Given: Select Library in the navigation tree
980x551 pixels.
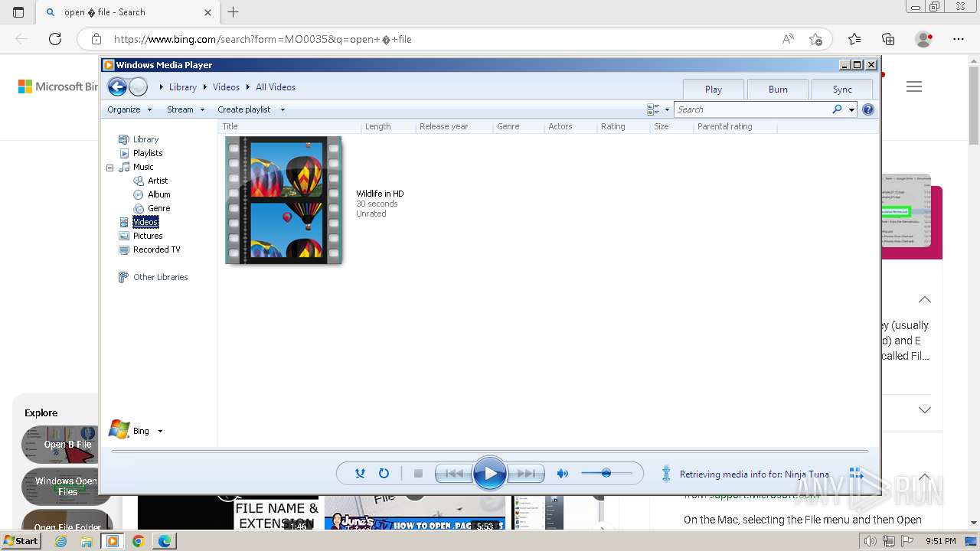Looking at the screenshot, I should point(145,139).
